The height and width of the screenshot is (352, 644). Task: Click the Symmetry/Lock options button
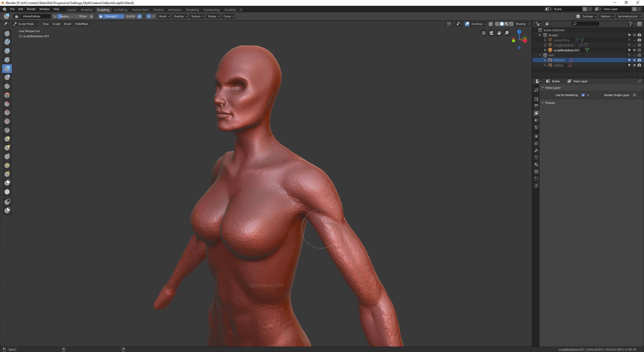(629, 16)
